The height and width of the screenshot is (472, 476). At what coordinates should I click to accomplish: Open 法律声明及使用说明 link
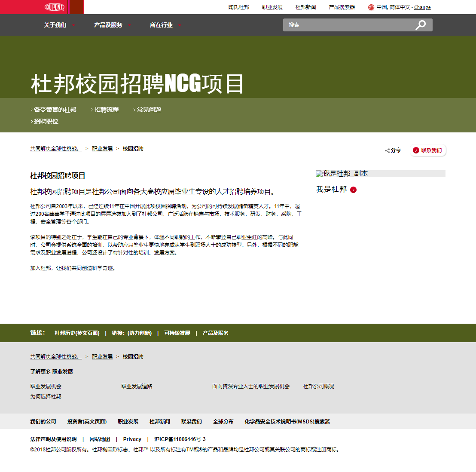click(x=53, y=439)
